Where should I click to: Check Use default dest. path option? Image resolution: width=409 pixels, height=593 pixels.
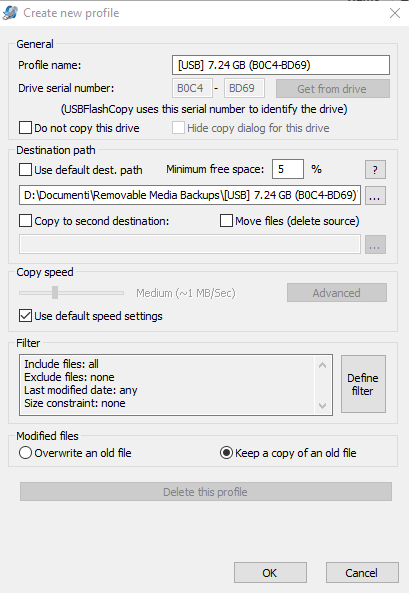25,169
